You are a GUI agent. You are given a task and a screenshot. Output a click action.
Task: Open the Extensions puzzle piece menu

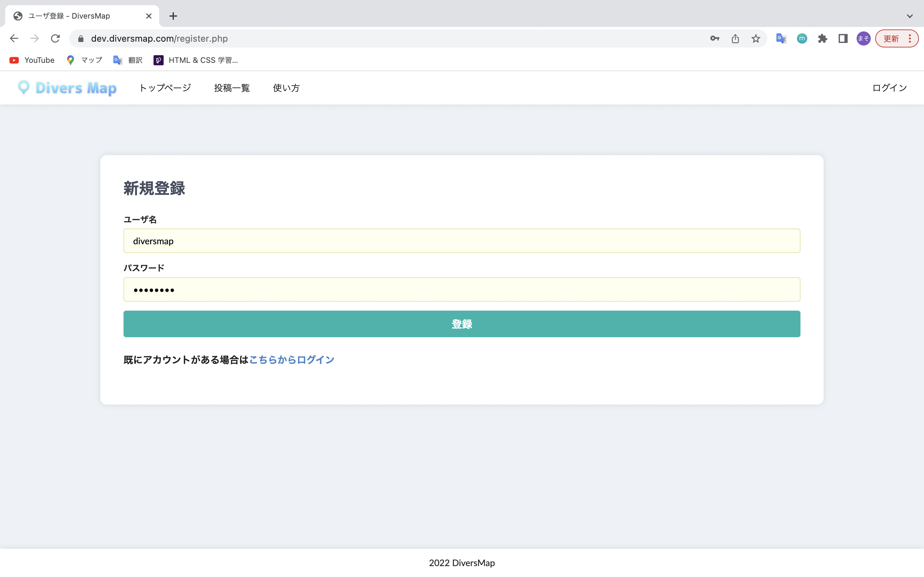pos(822,38)
